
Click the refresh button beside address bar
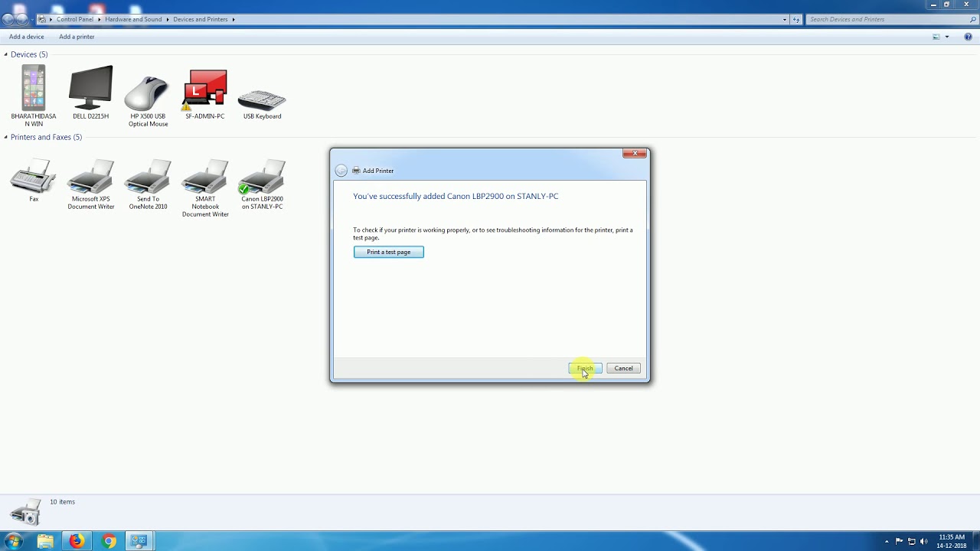796,19
